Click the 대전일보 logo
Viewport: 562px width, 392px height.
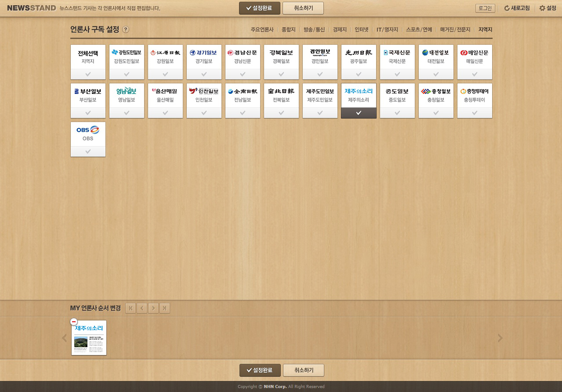coord(436,52)
